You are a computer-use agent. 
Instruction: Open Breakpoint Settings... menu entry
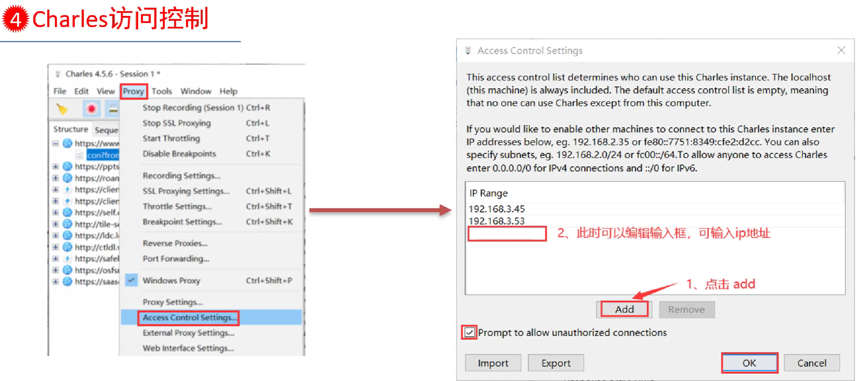pyautogui.click(x=211, y=222)
